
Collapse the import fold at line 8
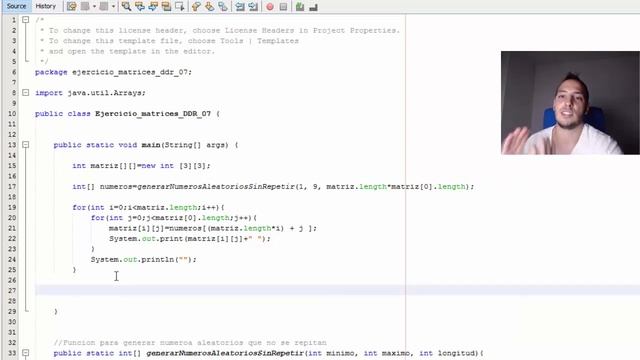pyautogui.click(x=25, y=93)
